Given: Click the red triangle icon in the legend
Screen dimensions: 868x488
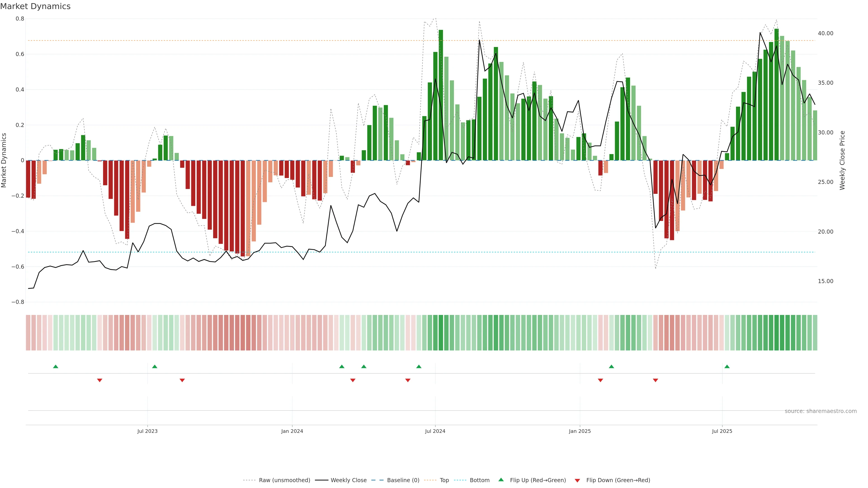Looking at the screenshot, I should 577,480.
